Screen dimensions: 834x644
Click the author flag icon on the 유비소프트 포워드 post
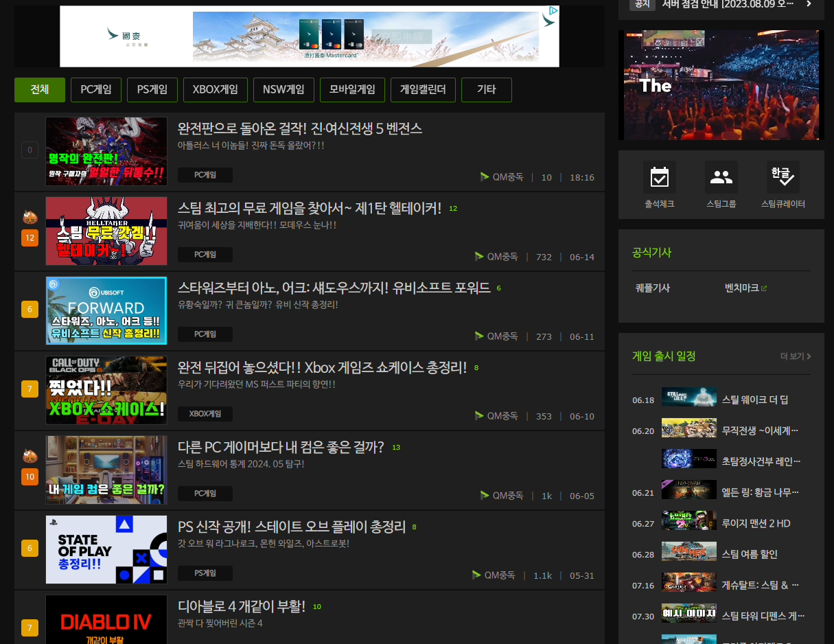pyautogui.click(x=479, y=336)
